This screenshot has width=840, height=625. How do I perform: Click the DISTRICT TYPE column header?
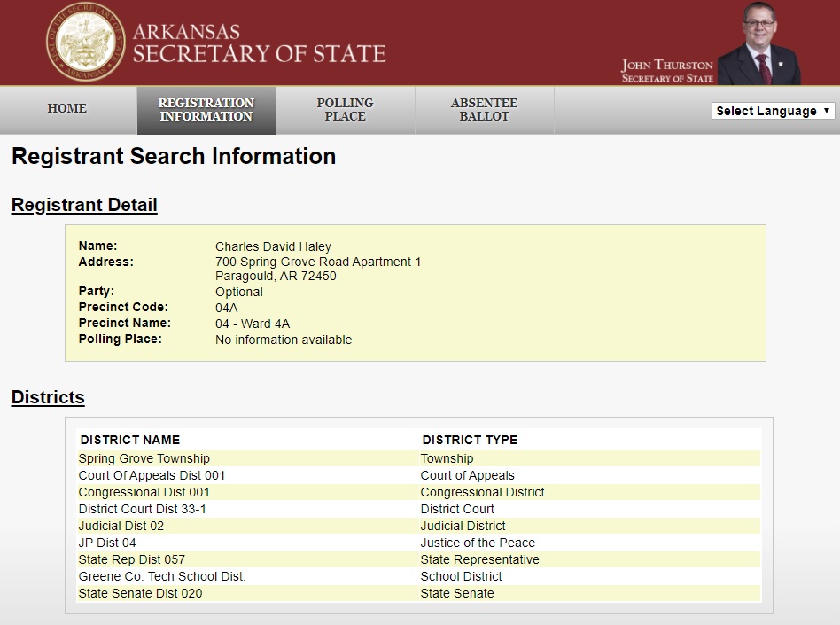(x=470, y=440)
